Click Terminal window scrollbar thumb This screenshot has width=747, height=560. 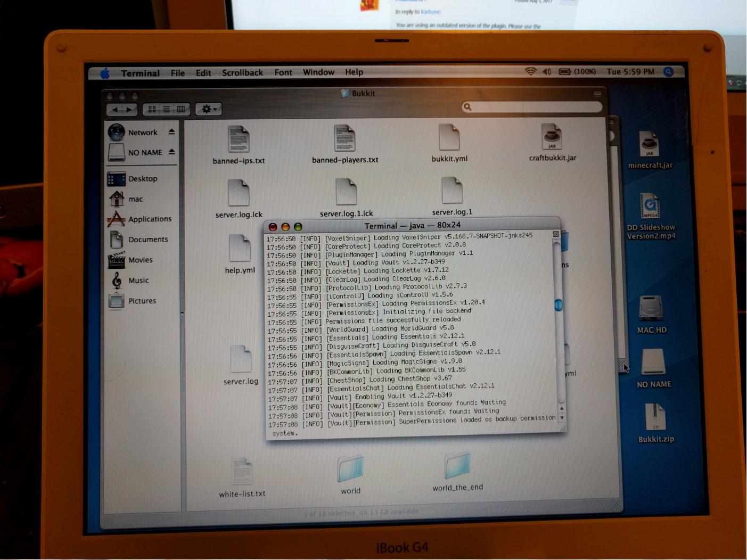point(558,304)
